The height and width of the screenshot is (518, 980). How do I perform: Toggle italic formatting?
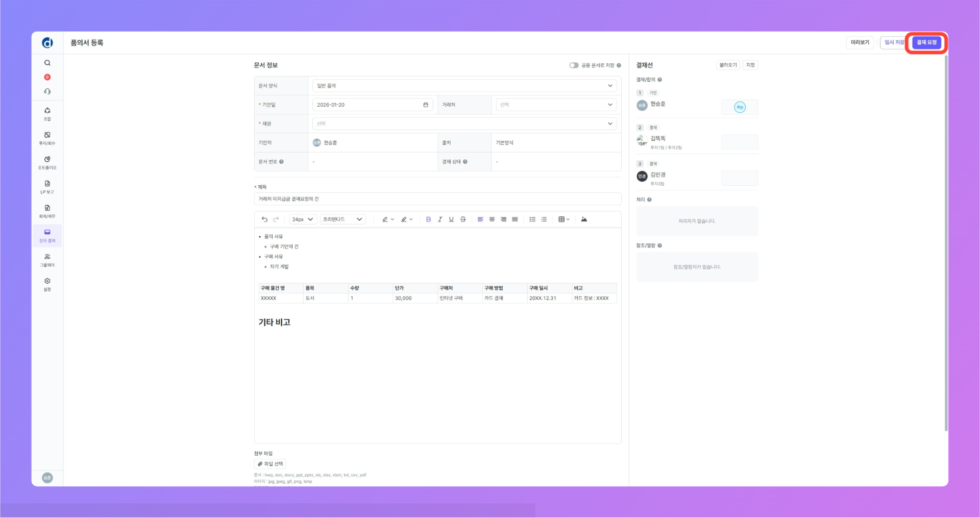(439, 219)
